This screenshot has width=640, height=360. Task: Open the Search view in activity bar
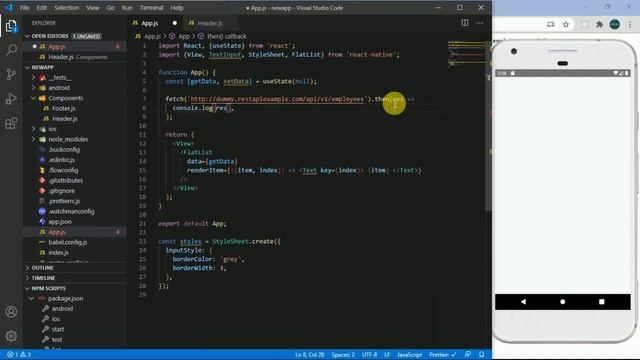click(x=11, y=50)
